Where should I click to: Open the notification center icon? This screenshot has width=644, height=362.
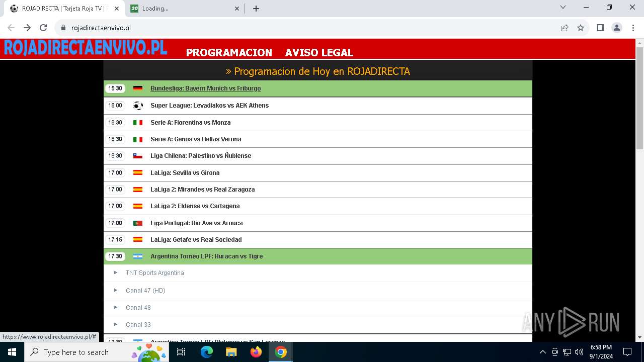click(x=627, y=352)
